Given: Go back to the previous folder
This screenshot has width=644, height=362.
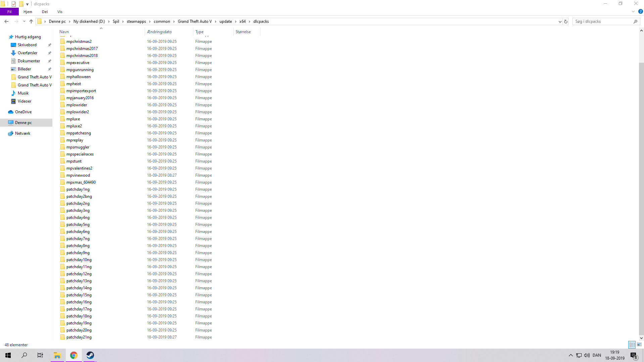Looking at the screenshot, I should coord(6,21).
